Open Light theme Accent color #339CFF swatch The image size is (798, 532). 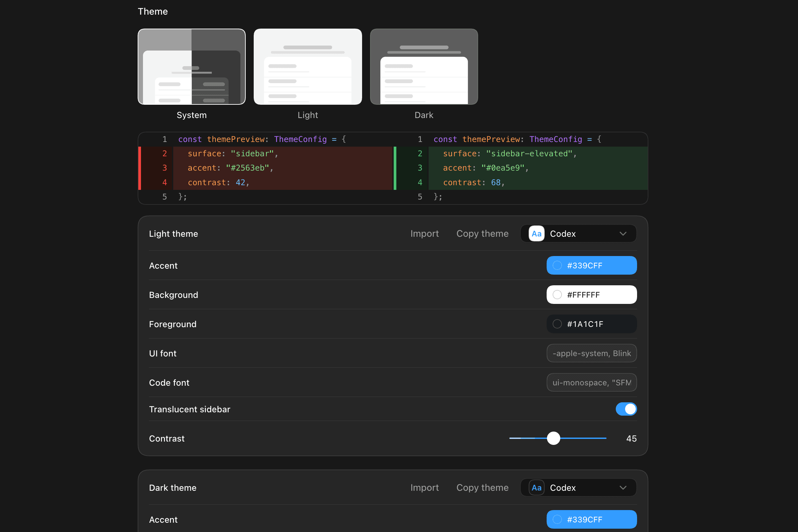[x=592, y=265]
